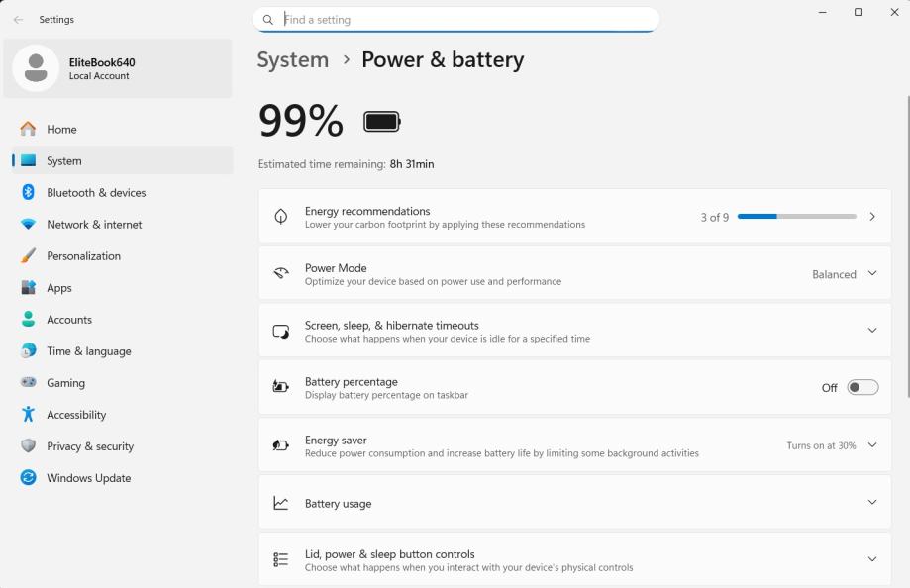Expand the Energy saver section
This screenshot has width=910, height=588.
pyautogui.click(x=871, y=445)
